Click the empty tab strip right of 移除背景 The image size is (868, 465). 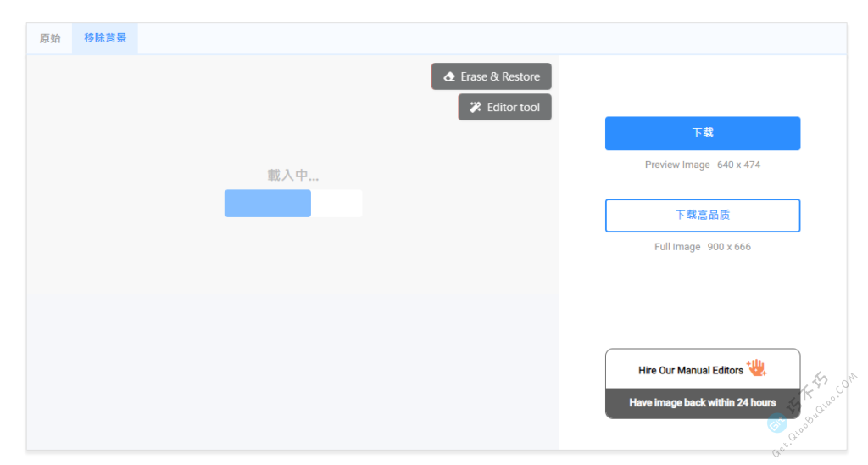492,38
